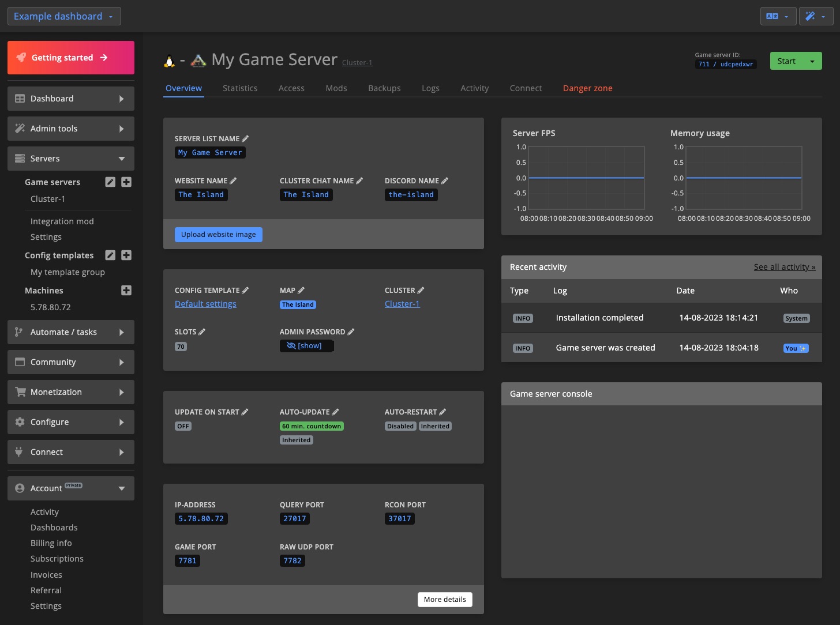The width and height of the screenshot is (840, 625).
Task: Click the plus icon to add a config template
Action: tap(126, 255)
